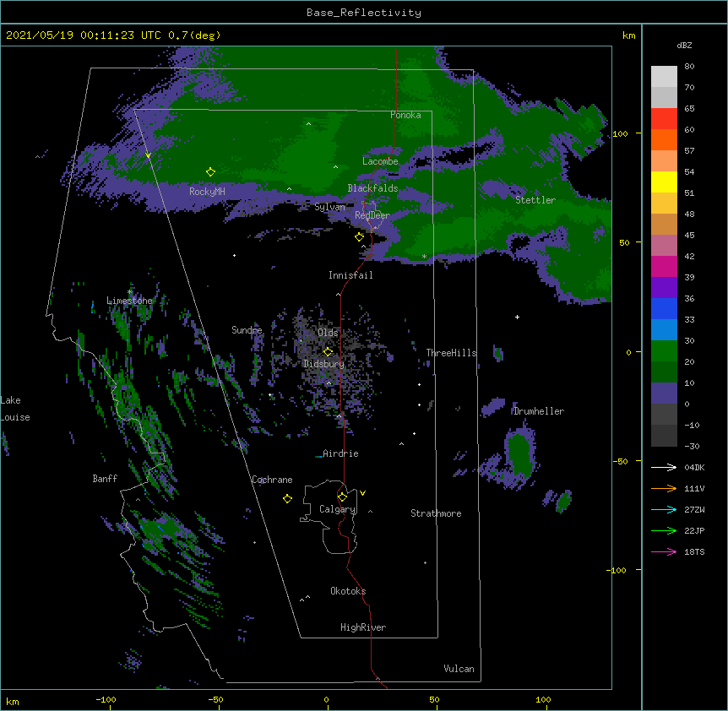The height and width of the screenshot is (711, 728).
Task: Click the RedDeer city label
Action: coord(372,215)
